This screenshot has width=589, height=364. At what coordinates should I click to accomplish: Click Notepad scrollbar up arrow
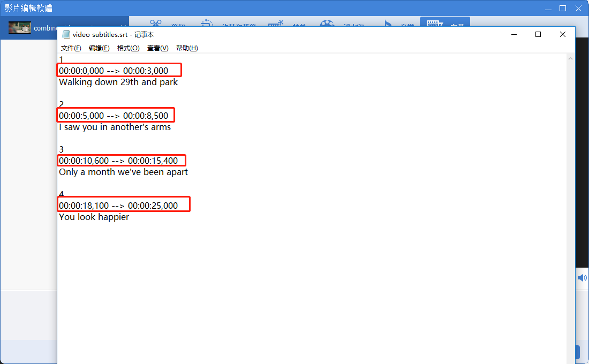(571, 58)
